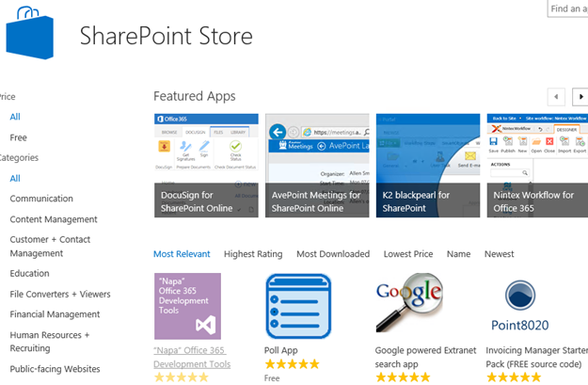Open DocuSign for SharePoint Online featured tile
The image size is (588, 385).
(206, 166)
